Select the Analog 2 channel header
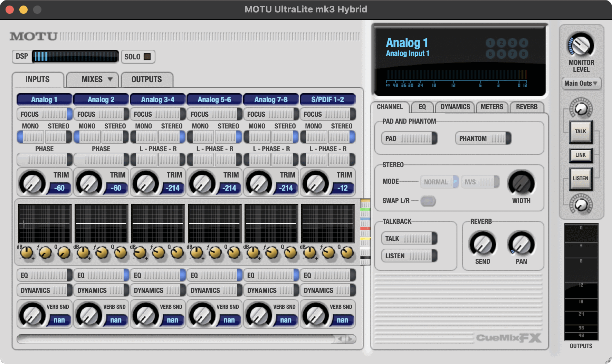612x364 pixels. click(x=101, y=99)
